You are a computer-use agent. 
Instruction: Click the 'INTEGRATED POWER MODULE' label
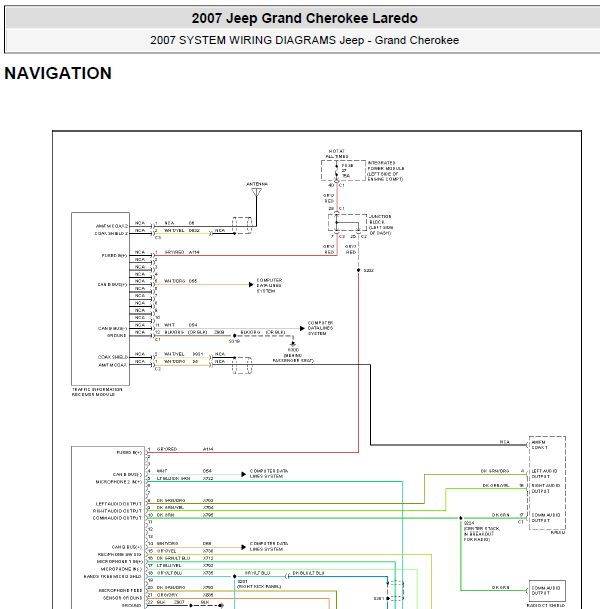pos(386,171)
